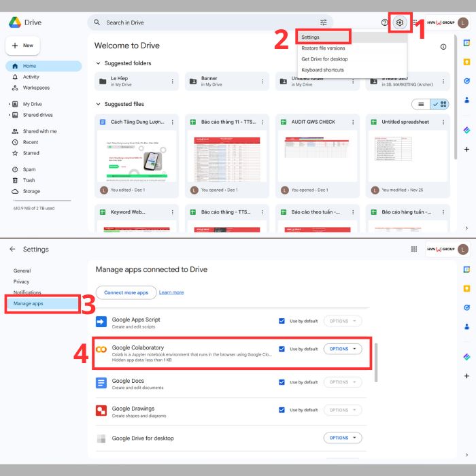Open Contacts in Drive home side panel
The width and height of the screenshot is (476, 476).
466,99
